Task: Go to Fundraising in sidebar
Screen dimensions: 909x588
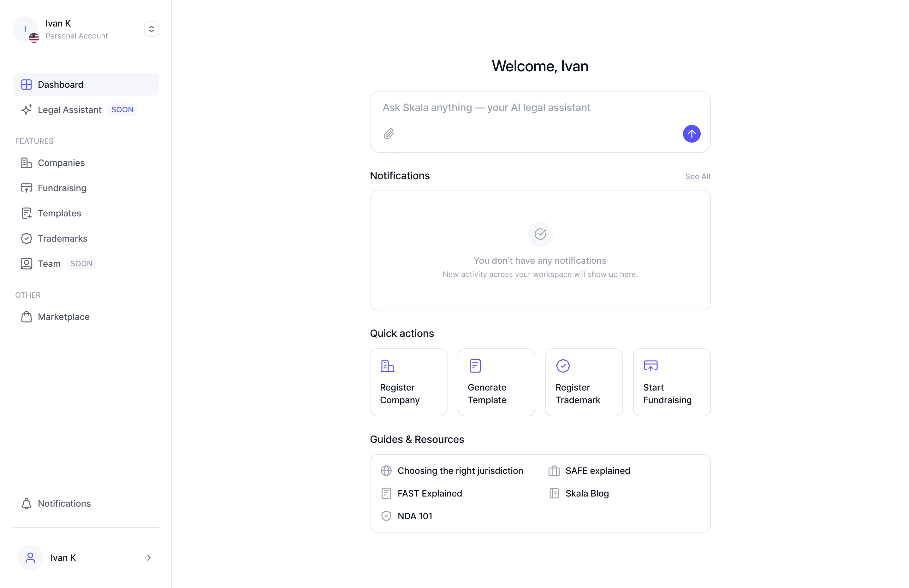Action: pyautogui.click(x=62, y=188)
